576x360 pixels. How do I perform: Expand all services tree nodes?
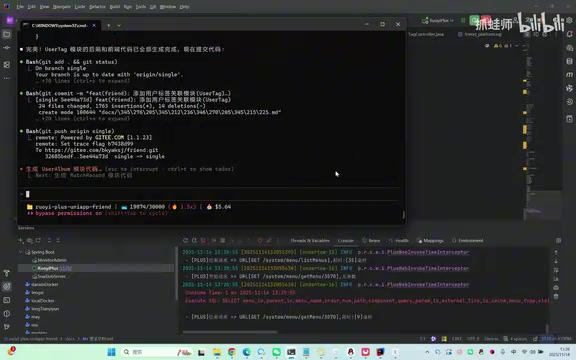(x=49, y=240)
